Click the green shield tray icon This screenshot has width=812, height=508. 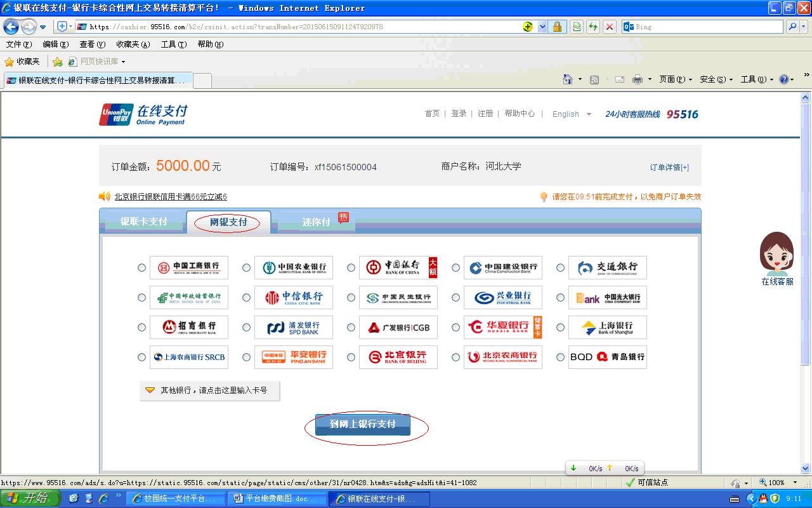coord(775,498)
